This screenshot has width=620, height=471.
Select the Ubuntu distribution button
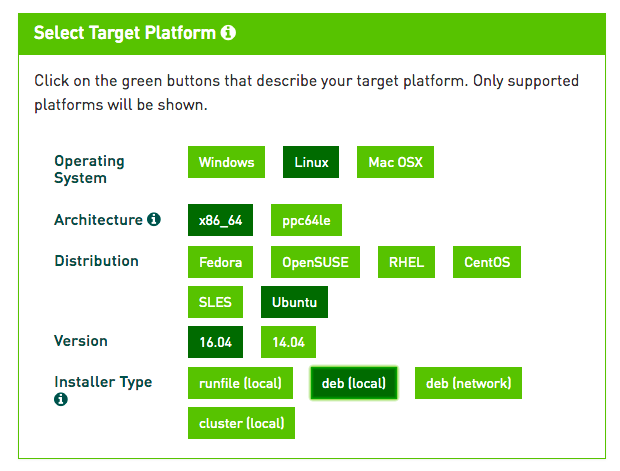(x=294, y=302)
